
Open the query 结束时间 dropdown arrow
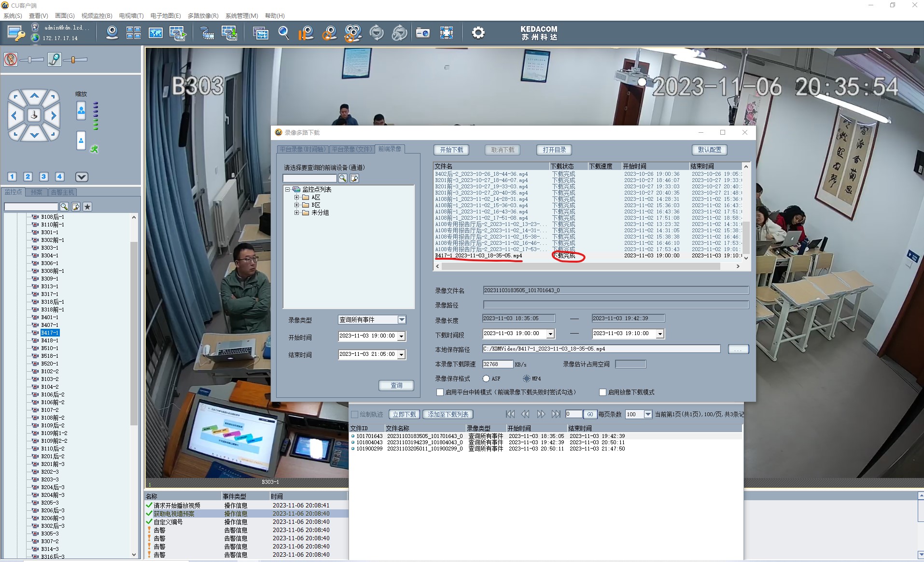tap(401, 354)
